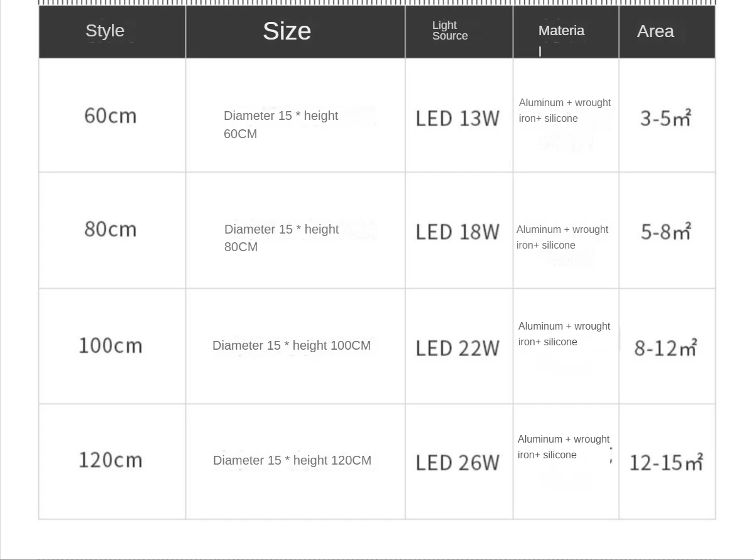The image size is (754, 560).
Task: Click the LED 26W cell
Action: coord(457,463)
